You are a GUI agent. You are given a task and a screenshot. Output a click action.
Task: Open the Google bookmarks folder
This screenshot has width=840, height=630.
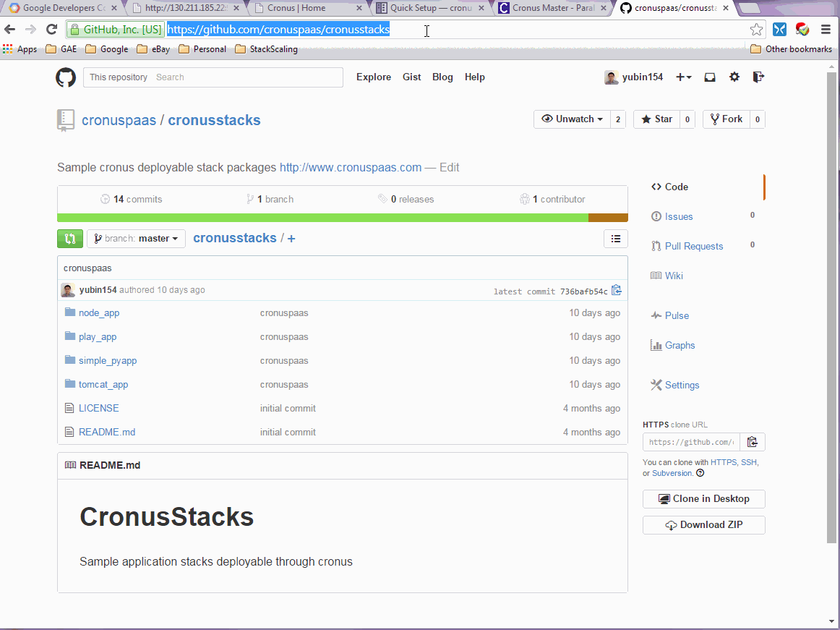pos(106,49)
